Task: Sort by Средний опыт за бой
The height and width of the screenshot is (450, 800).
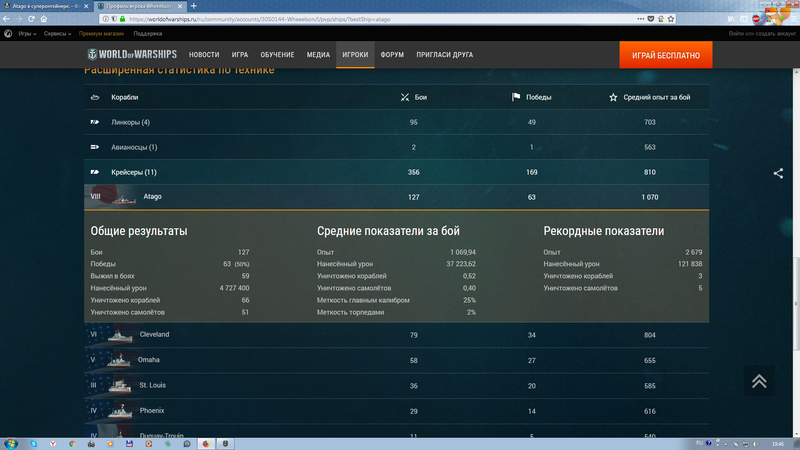Action: click(x=649, y=97)
